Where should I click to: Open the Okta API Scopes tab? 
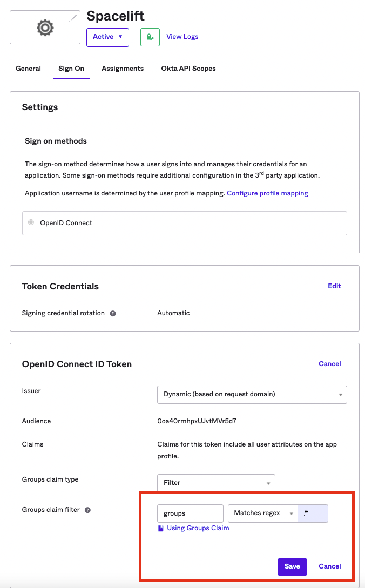coord(188,69)
